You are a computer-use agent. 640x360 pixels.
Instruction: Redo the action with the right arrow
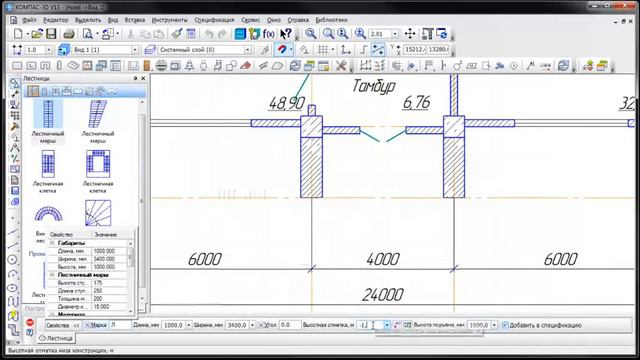tap(222, 34)
